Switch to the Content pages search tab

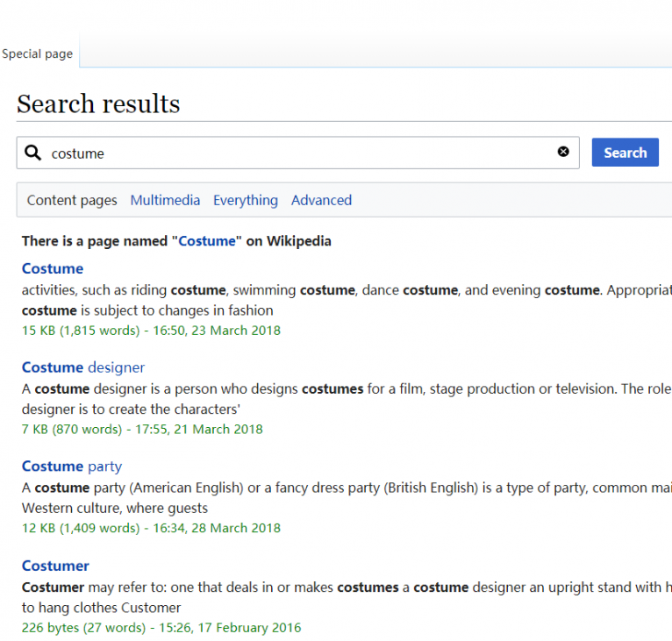[x=72, y=200]
